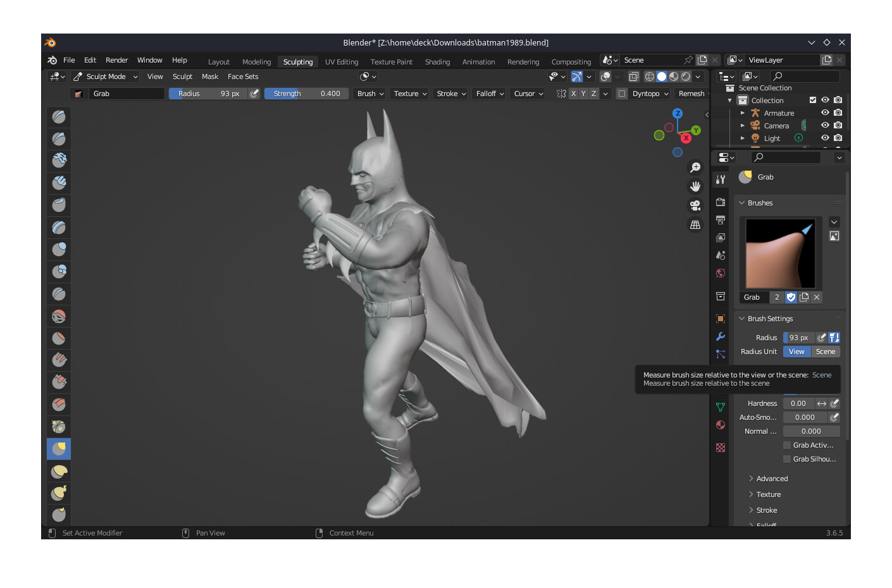Image resolution: width=892 pixels, height=588 pixels.
Task: Select the Scrape brush tool
Action: (59, 382)
